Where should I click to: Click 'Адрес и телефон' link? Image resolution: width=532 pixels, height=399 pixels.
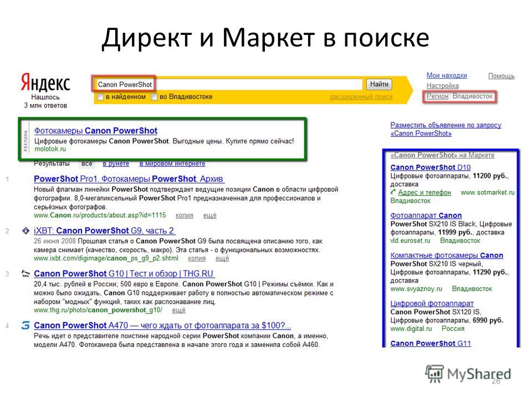pos(424,192)
